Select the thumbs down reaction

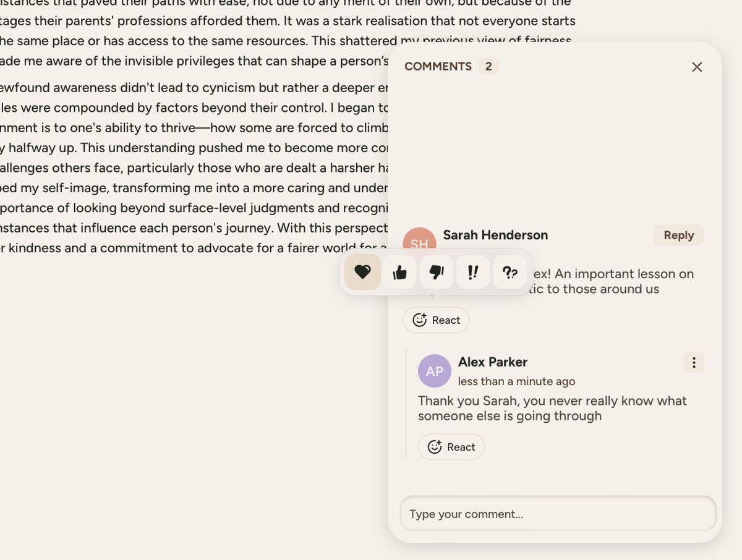(437, 272)
